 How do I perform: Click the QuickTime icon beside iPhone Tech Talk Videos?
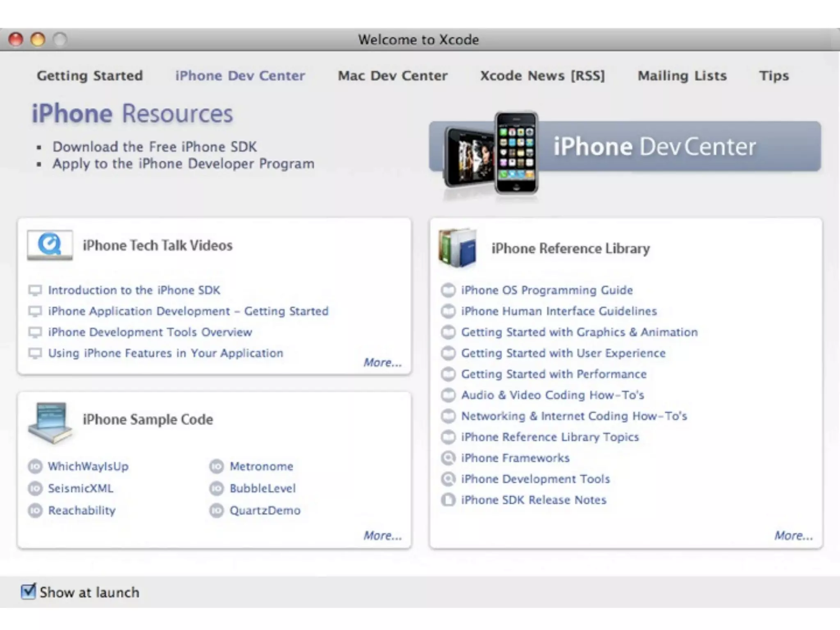tap(50, 245)
